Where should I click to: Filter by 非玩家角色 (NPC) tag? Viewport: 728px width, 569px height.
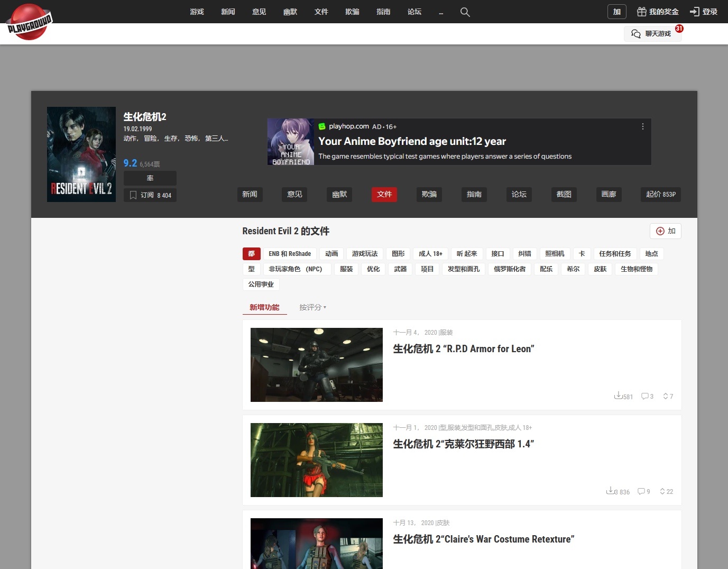(297, 269)
